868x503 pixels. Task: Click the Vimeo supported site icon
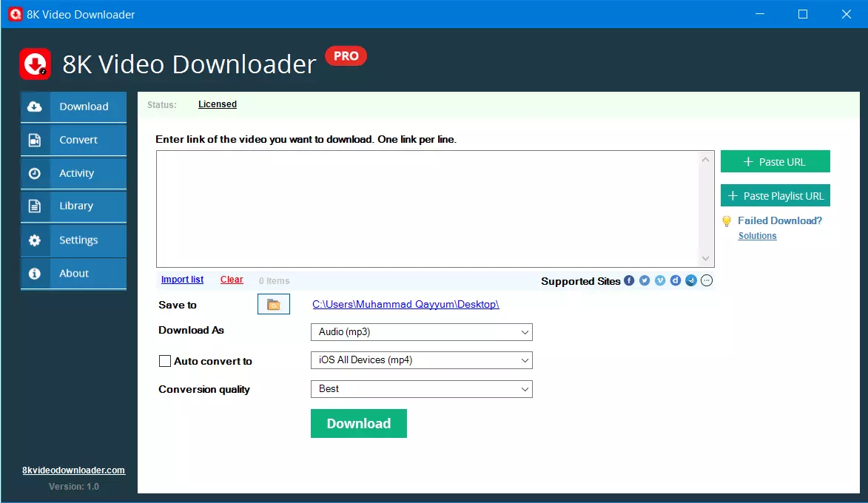[660, 280]
